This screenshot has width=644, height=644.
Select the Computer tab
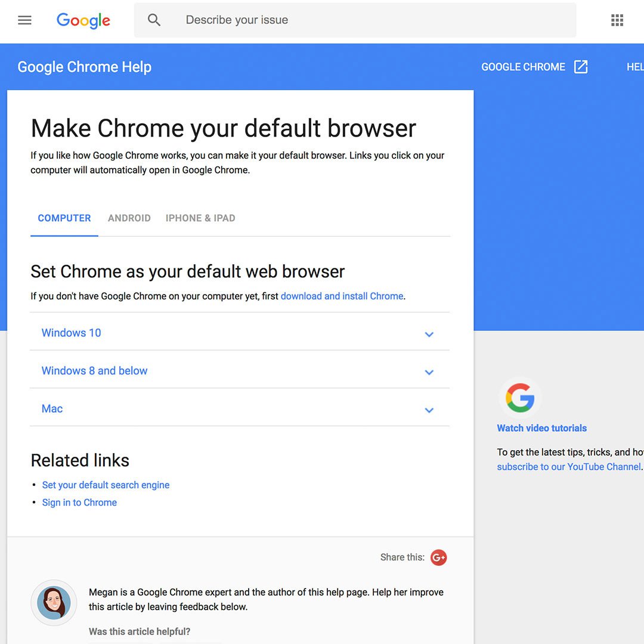[x=64, y=218]
